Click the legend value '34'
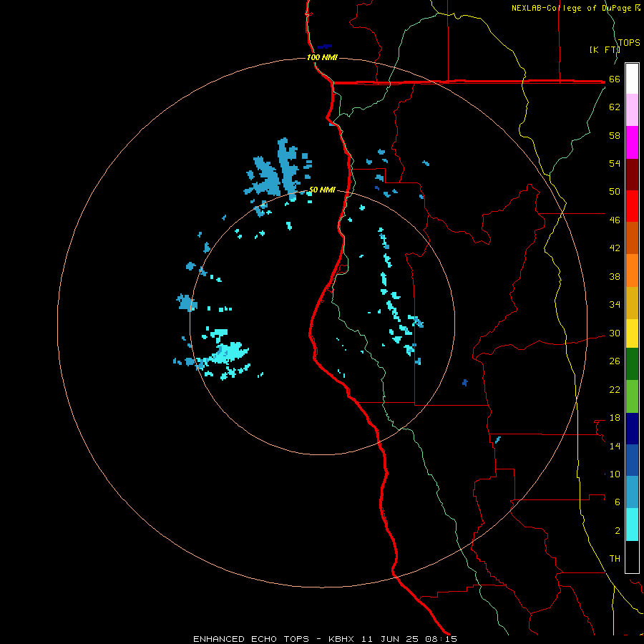 [615, 305]
